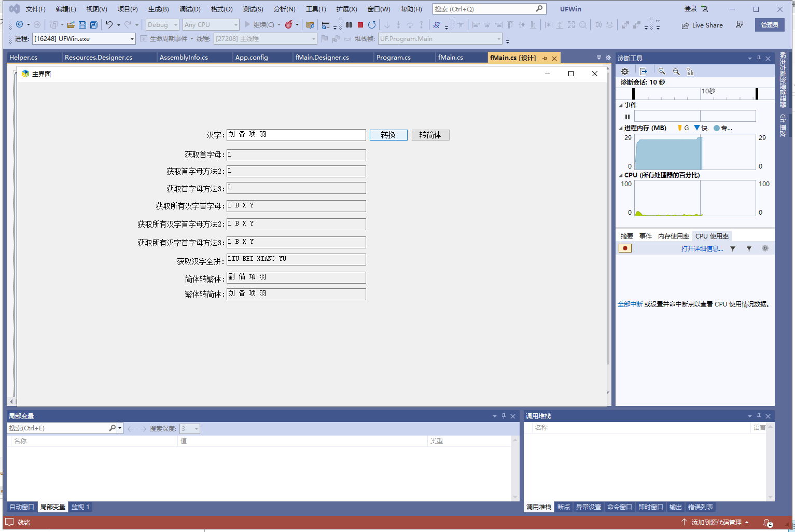Switch to the Helper.cs tab
Image resolution: width=795 pixels, height=532 pixels.
click(x=23, y=58)
